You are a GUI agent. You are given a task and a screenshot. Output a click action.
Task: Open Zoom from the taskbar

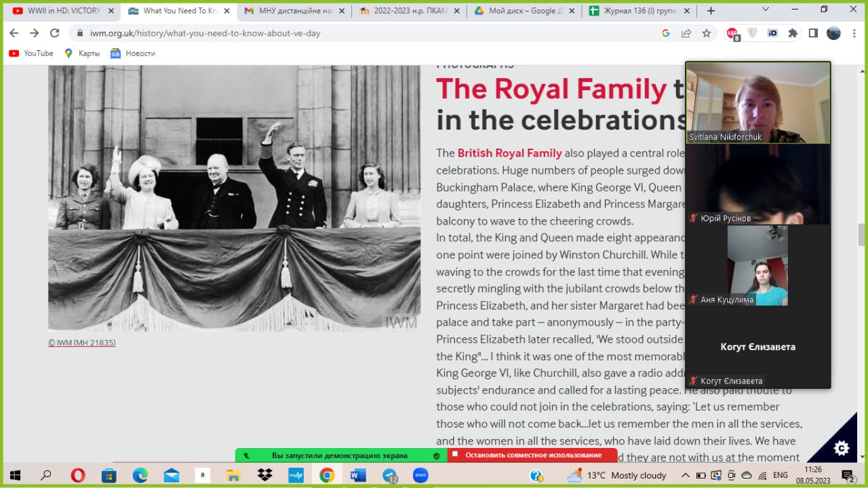(x=420, y=475)
